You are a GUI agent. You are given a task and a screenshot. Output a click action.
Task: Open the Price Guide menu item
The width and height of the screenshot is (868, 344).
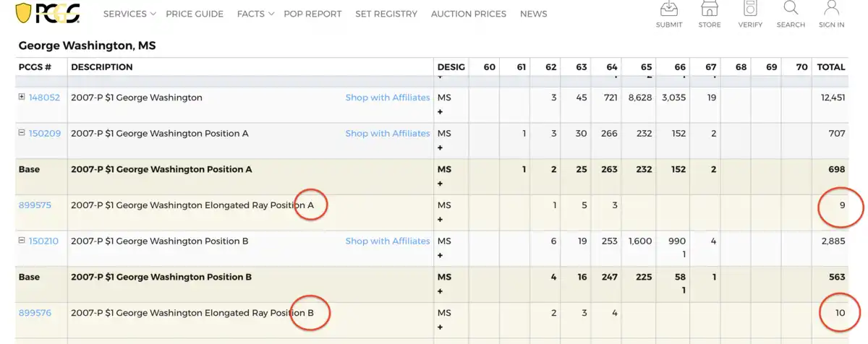tap(195, 14)
